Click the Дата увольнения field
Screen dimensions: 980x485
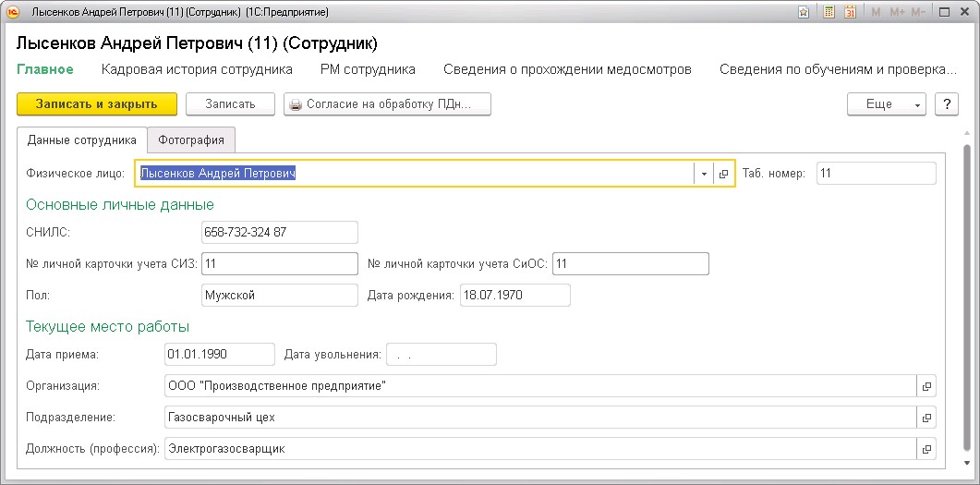click(x=441, y=355)
